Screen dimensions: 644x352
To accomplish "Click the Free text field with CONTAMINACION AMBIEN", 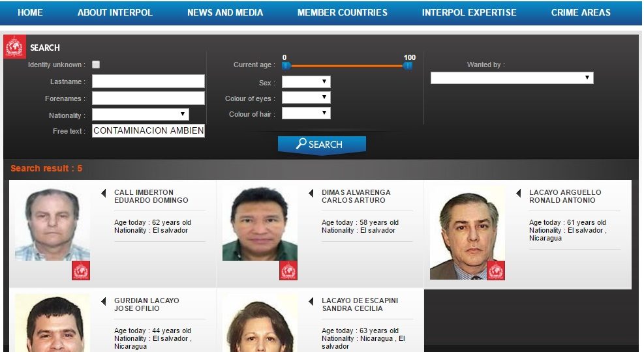I will (148, 130).
